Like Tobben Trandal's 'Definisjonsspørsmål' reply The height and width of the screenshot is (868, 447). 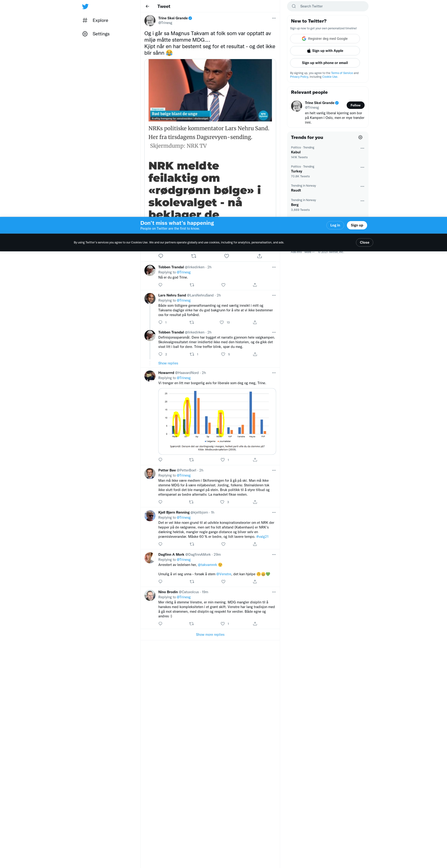point(223,354)
